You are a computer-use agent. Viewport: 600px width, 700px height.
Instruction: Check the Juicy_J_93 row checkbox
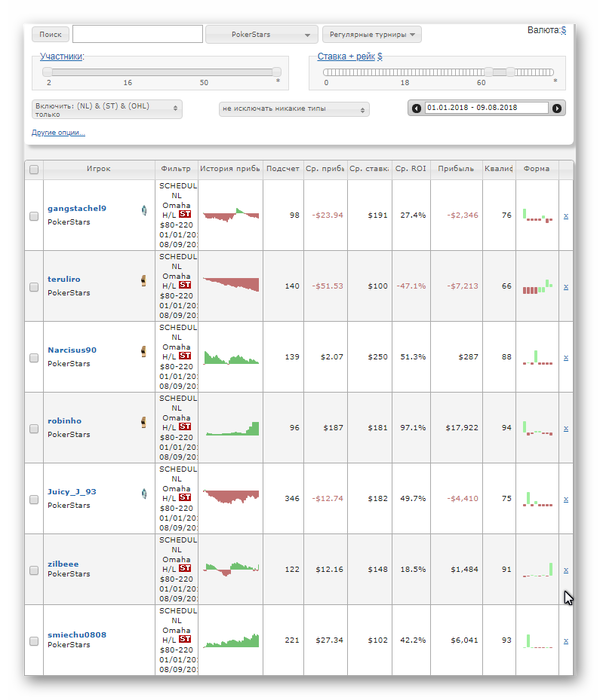pyautogui.click(x=34, y=500)
